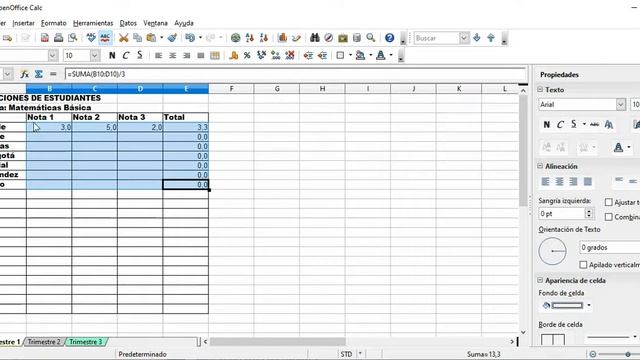The width and height of the screenshot is (640, 360).
Task: Open the Datos menu
Action: (128, 23)
